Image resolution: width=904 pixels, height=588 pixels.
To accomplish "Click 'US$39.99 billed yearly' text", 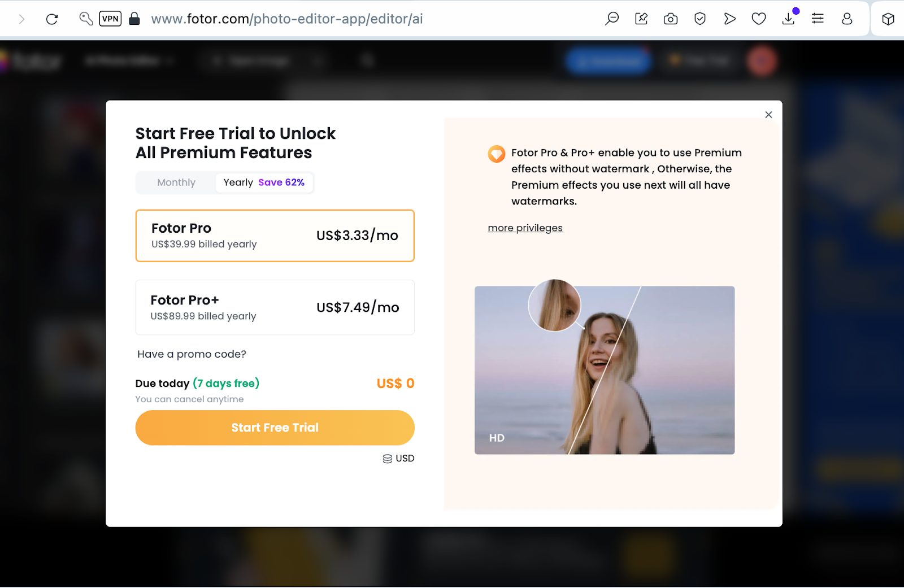I will click(x=204, y=244).
